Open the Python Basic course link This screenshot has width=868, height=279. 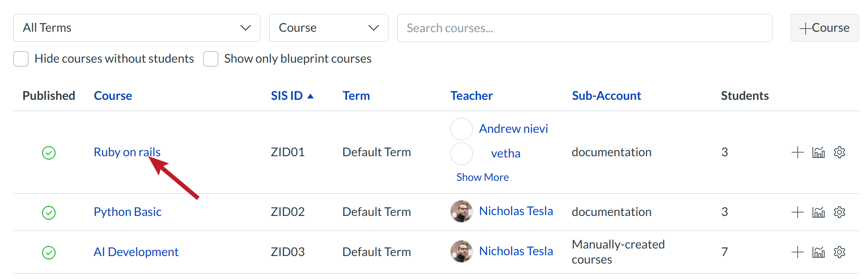pyautogui.click(x=127, y=212)
